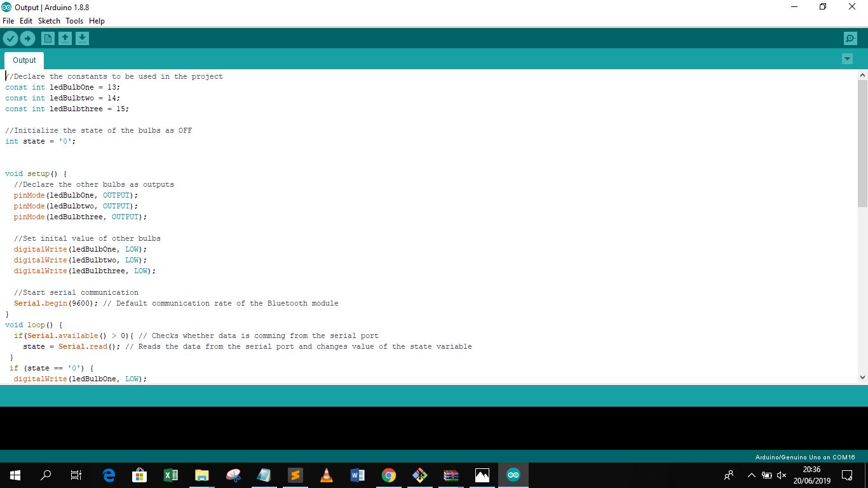Viewport: 868px width, 488px height.
Task: Upload the sketch with the arrow button
Action: [x=27, y=39]
